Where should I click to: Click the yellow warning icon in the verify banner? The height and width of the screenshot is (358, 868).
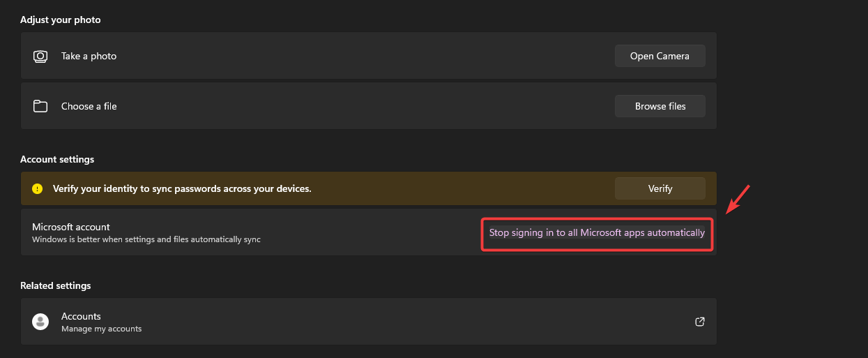[x=38, y=188]
